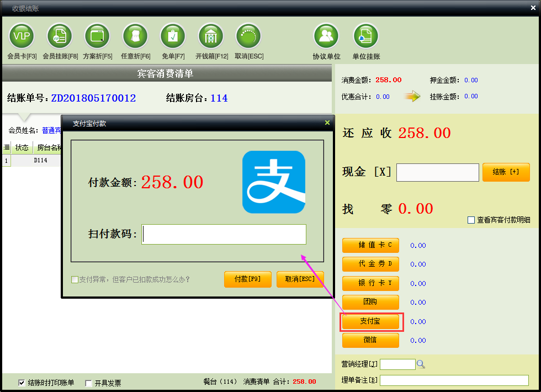541x392 pixels.
Task: Select 微信 WeChat payment button
Action: click(x=370, y=341)
